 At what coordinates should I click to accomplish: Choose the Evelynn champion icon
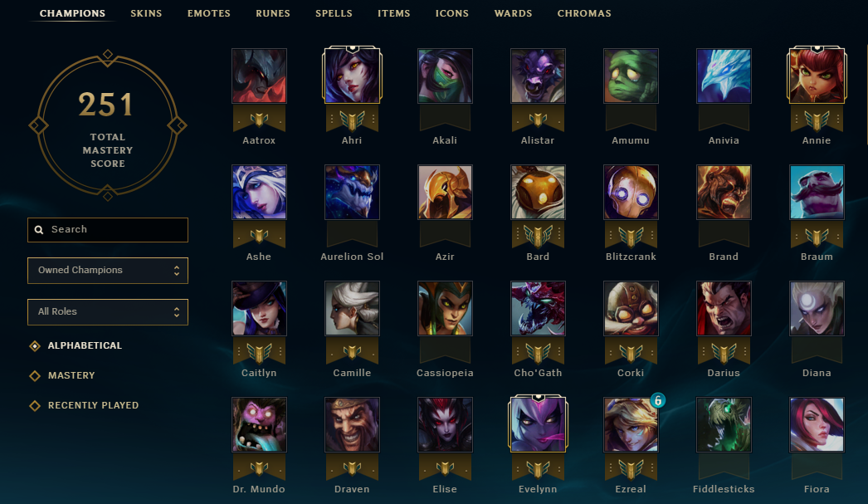(538, 425)
